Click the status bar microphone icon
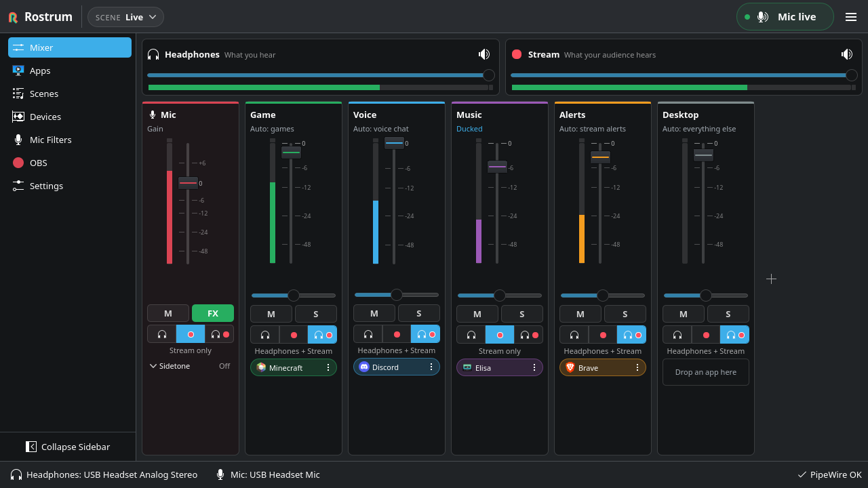The height and width of the screenshot is (488, 868). point(220,474)
